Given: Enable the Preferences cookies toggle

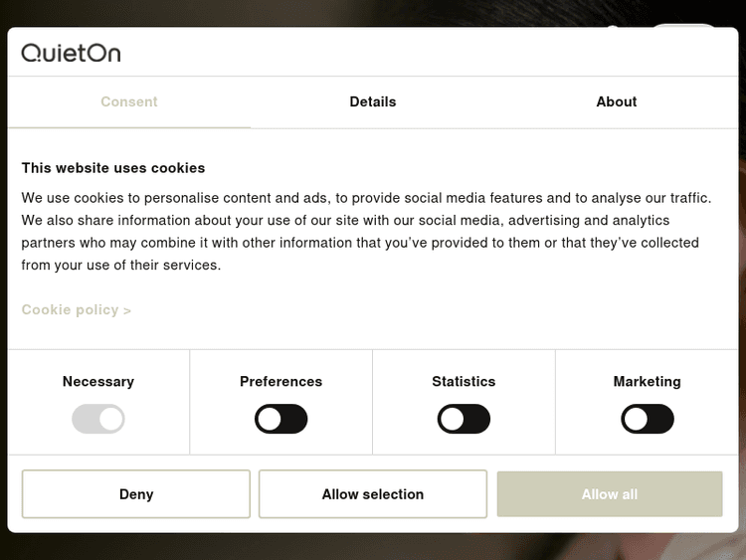Looking at the screenshot, I should coord(281,419).
